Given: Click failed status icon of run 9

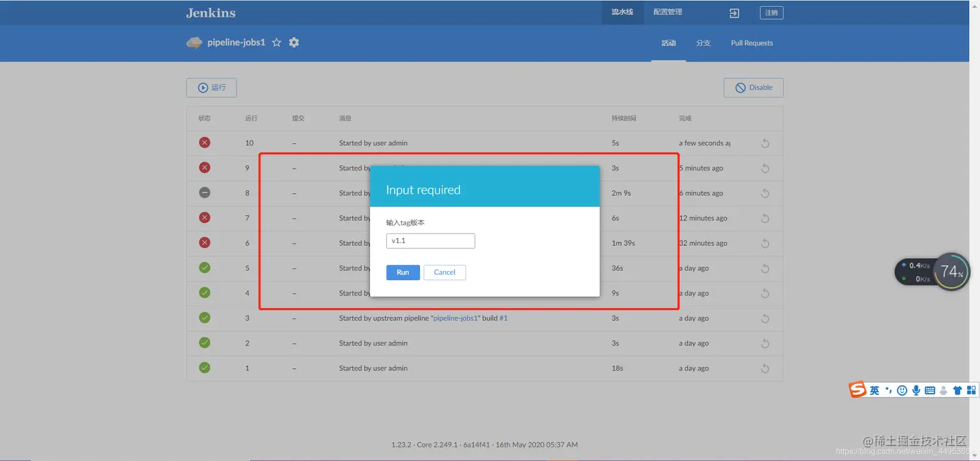Looking at the screenshot, I should click(x=205, y=168).
